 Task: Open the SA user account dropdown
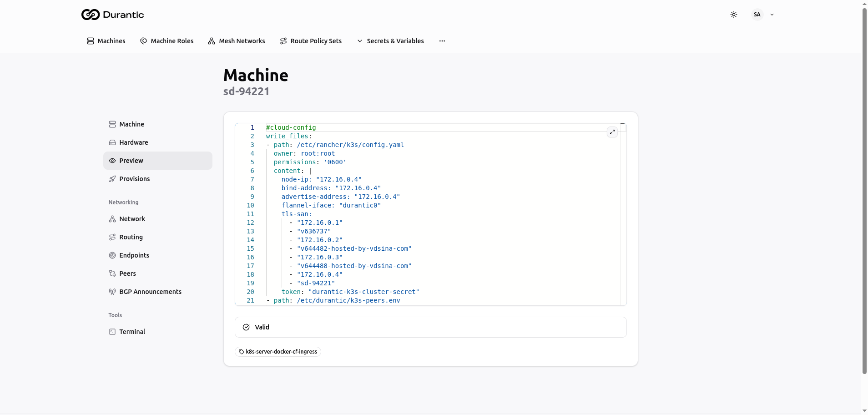click(x=762, y=15)
